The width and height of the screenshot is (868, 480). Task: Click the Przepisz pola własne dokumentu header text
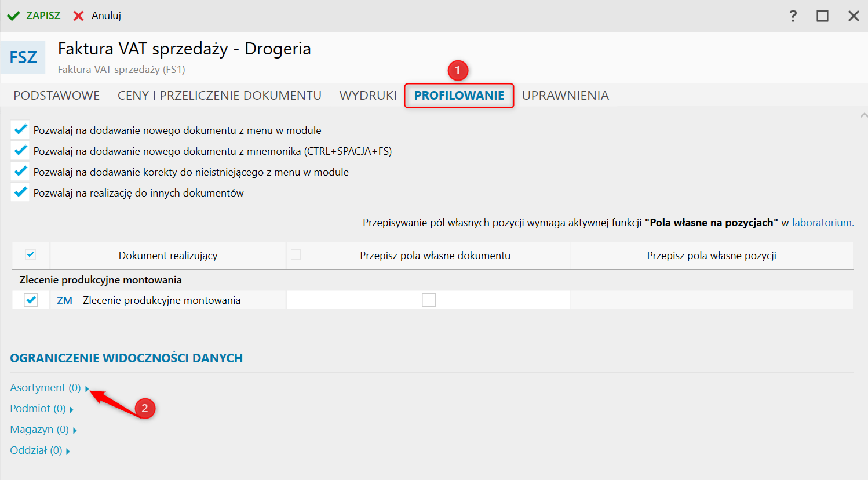435,256
